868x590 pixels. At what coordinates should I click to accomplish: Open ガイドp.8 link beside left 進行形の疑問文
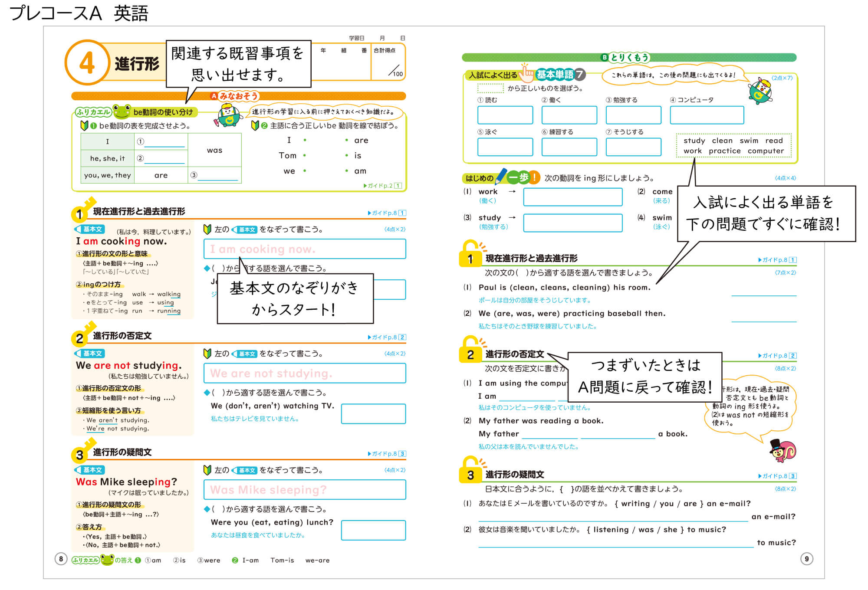coord(387,454)
